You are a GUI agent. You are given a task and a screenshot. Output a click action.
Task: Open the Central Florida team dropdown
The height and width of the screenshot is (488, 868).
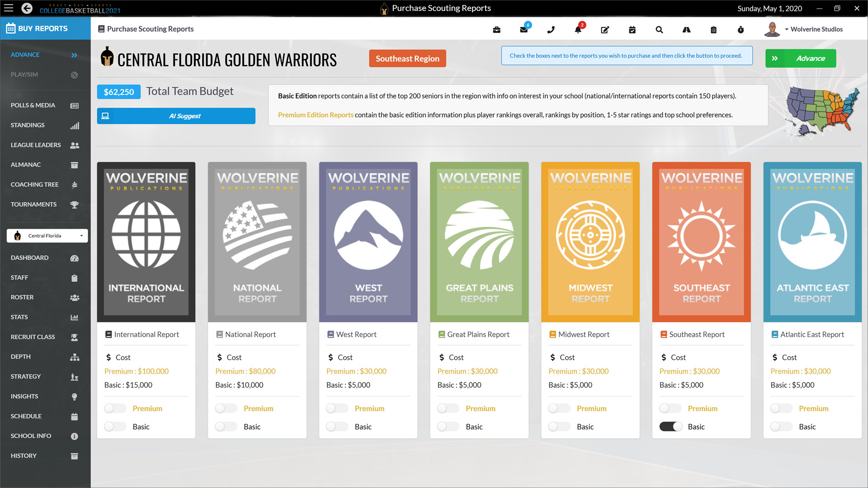coord(47,235)
